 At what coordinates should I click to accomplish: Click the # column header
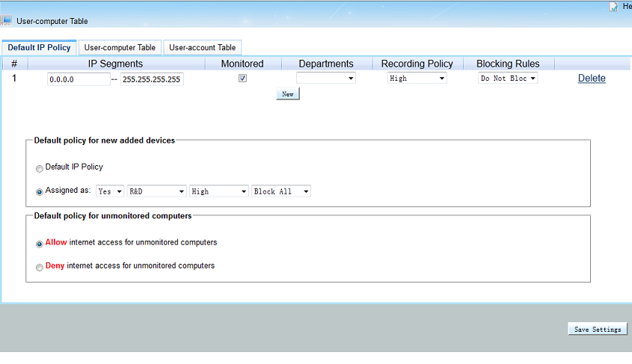click(14, 64)
